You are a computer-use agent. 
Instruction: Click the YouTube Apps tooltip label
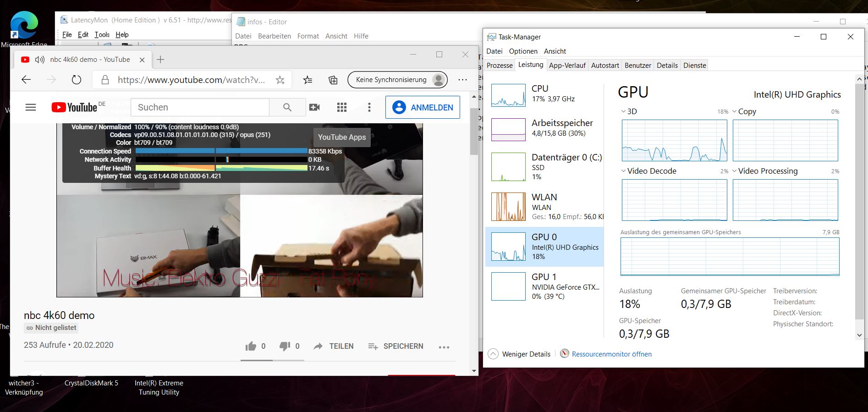coord(342,137)
